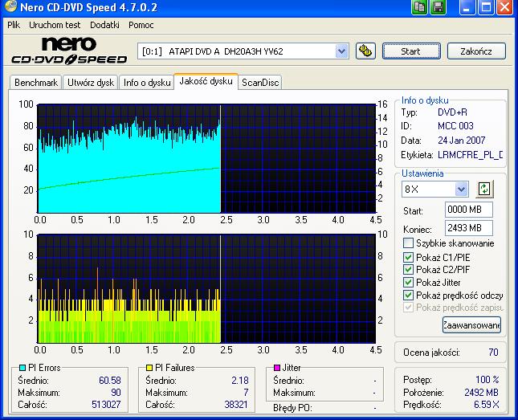Maximize the Nero window
Screen dimensions: 518x420
coord(486,7)
